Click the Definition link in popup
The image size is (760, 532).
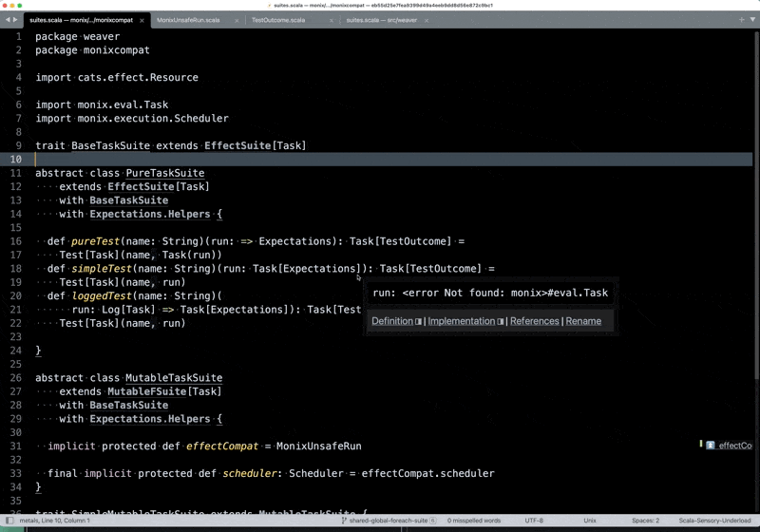coord(391,321)
